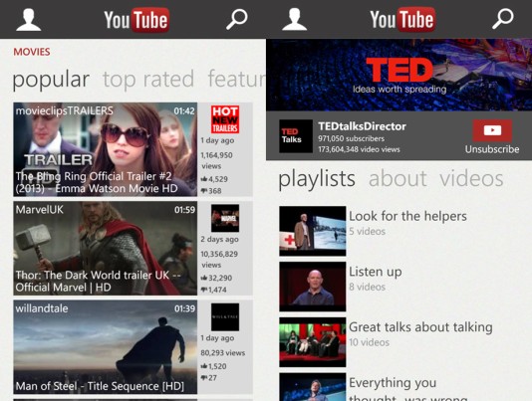
Task: Click '10,356,829 views' text
Action: pos(219,260)
